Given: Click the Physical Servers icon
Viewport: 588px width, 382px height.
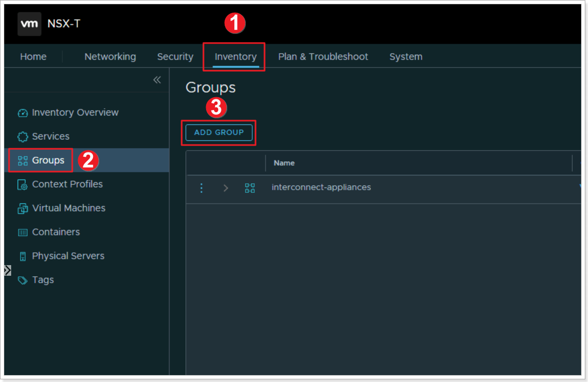Looking at the screenshot, I should click(22, 256).
